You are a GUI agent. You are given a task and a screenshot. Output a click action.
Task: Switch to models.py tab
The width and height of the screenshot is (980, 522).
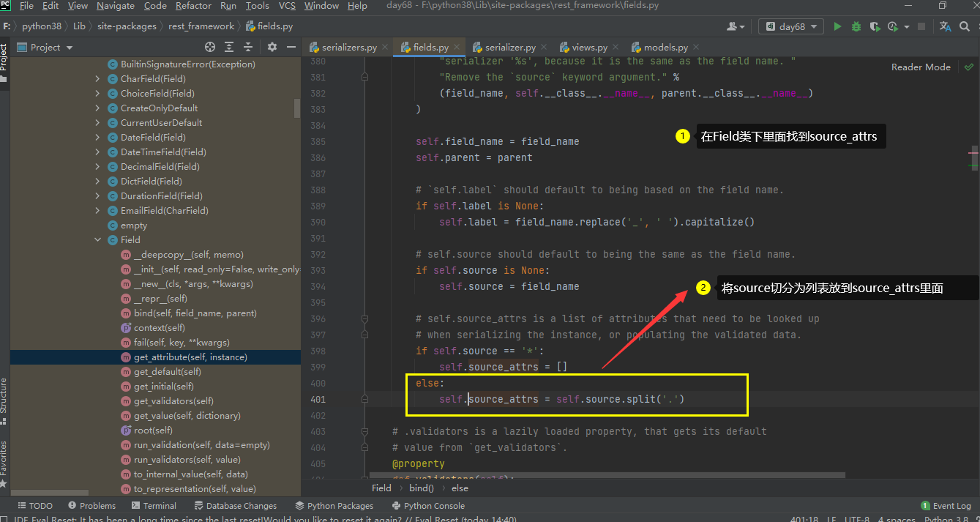pos(665,48)
